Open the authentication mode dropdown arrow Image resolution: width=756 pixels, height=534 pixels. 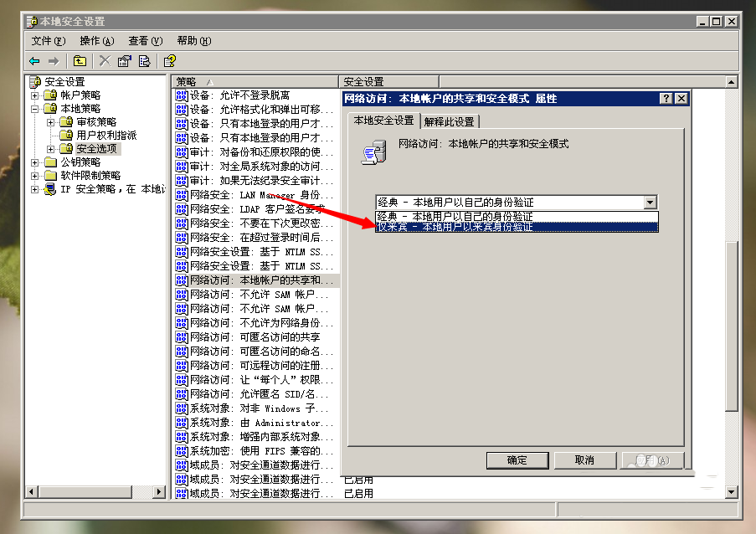(650, 203)
